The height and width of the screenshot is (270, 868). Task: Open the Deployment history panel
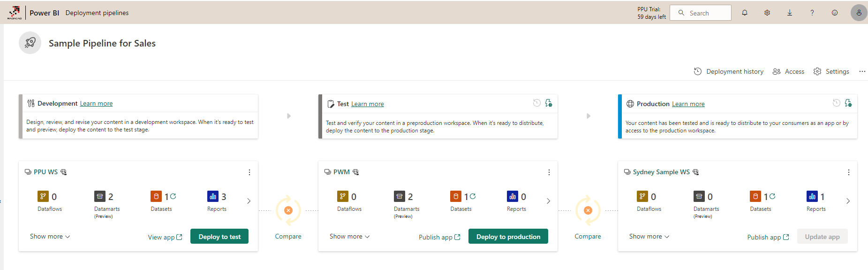(x=729, y=71)
